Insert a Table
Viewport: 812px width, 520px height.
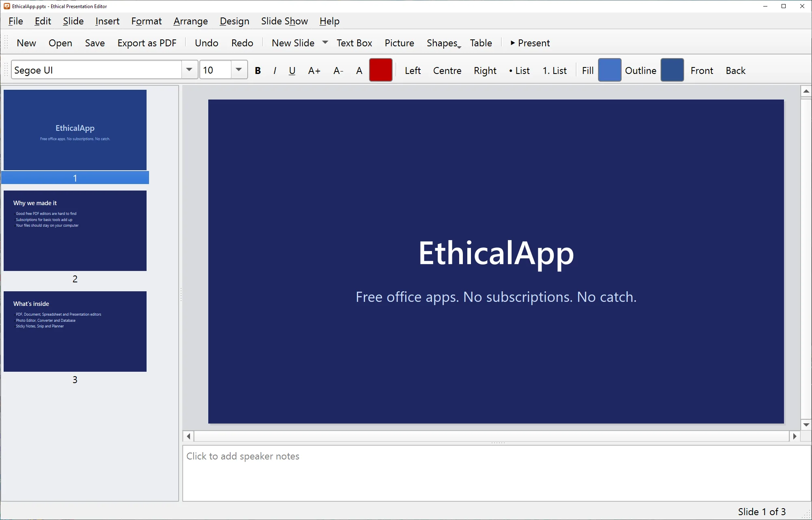click(481, 43)
